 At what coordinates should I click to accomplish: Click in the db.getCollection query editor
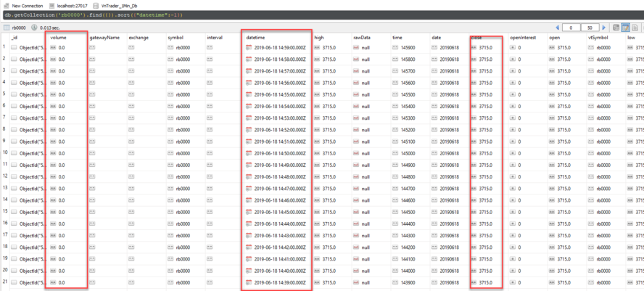coord(218,15)
